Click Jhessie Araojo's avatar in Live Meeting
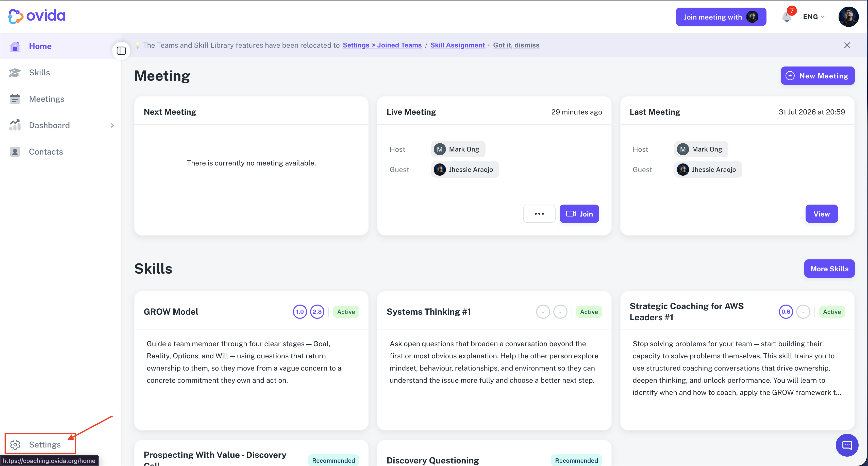This screenshot has height=466, width=868. pyautogui.click(x=440, y=170)
